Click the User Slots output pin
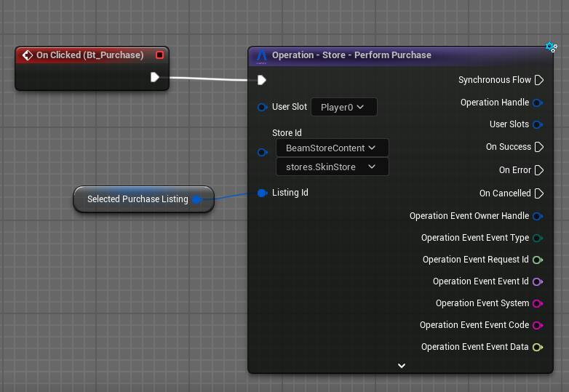The image size is (569, 392). (x=538, y=124)
